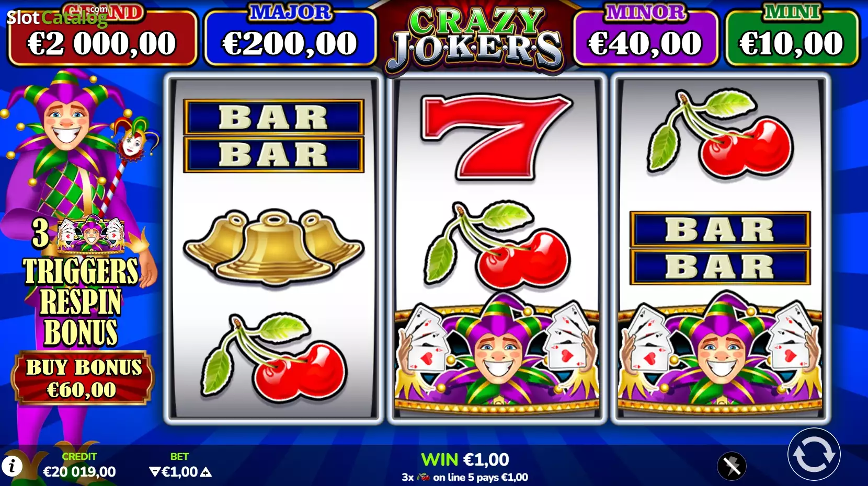Click the circular spin button
Screen dimensions: 868x486
coord(814,455)
